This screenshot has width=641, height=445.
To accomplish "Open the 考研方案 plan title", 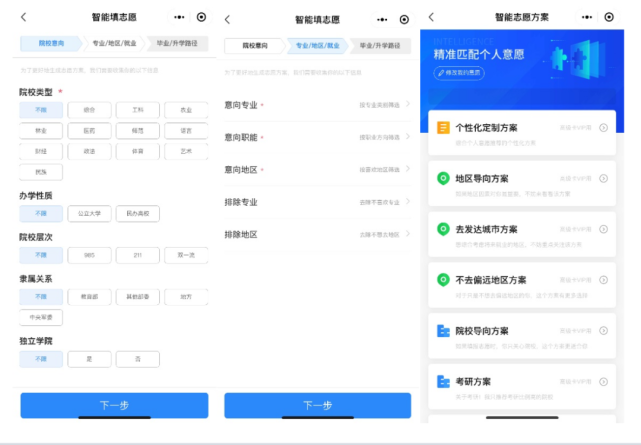I will tap(473, 382).
